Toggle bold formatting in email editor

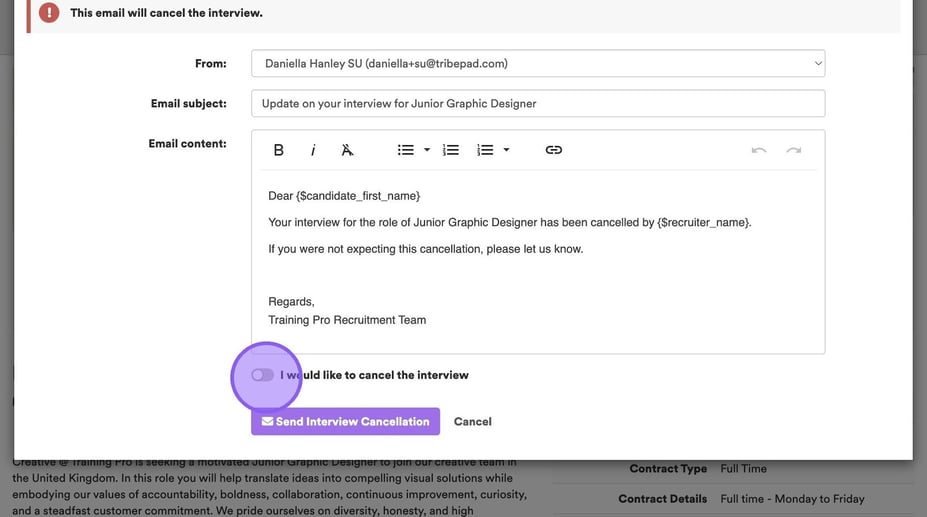coord(279,150)
